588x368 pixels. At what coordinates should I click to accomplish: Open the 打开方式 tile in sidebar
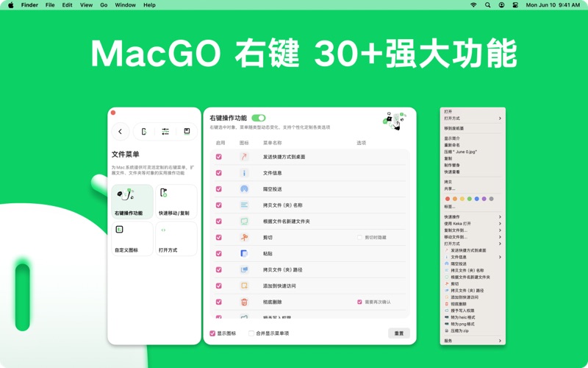(176, 238)
